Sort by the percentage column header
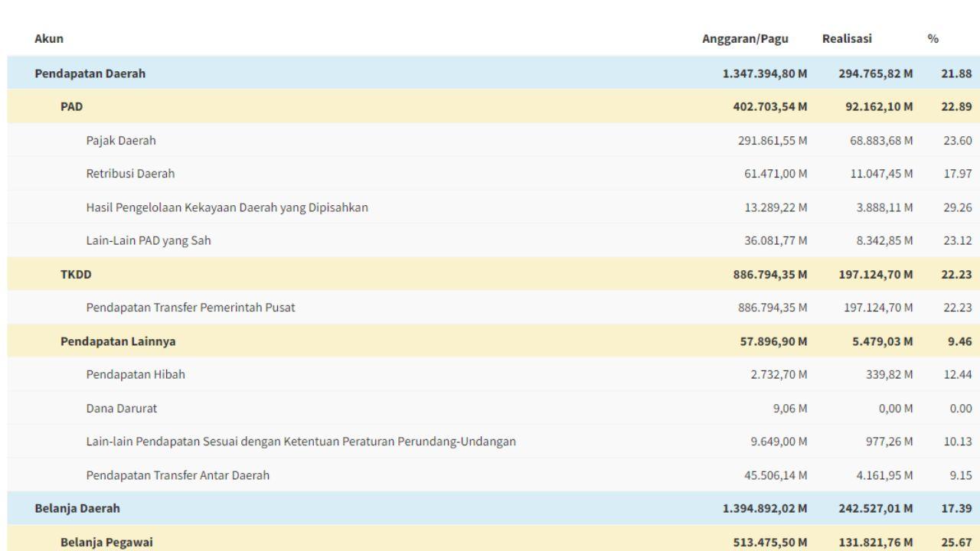Screen dimensions: 980x551 point(932,37)
